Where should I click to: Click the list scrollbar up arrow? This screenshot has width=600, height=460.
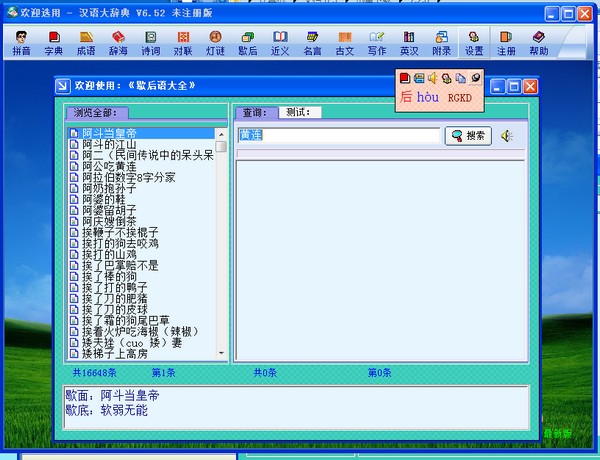221,134
